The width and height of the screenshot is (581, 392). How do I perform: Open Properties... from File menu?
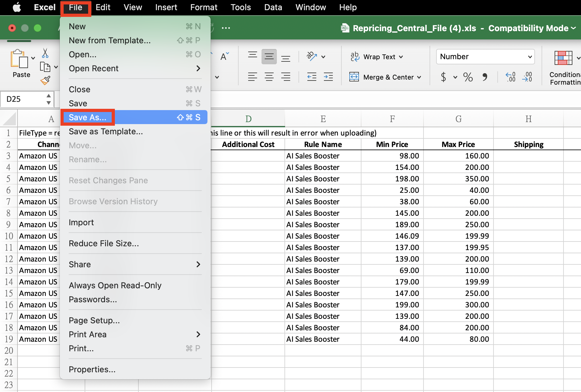135,369
